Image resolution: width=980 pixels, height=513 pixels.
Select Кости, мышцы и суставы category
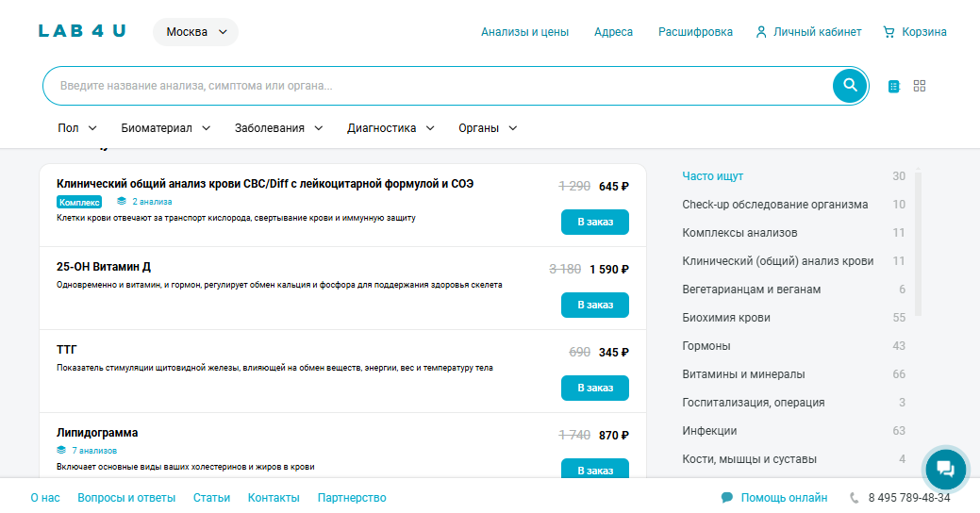[x=749, y=458]
